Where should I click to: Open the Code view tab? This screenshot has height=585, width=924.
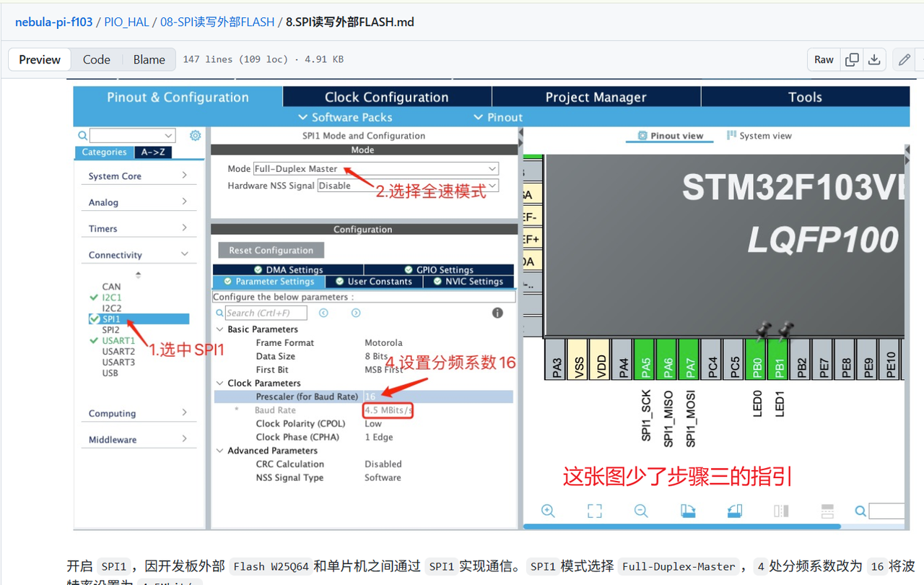[96, 60]
